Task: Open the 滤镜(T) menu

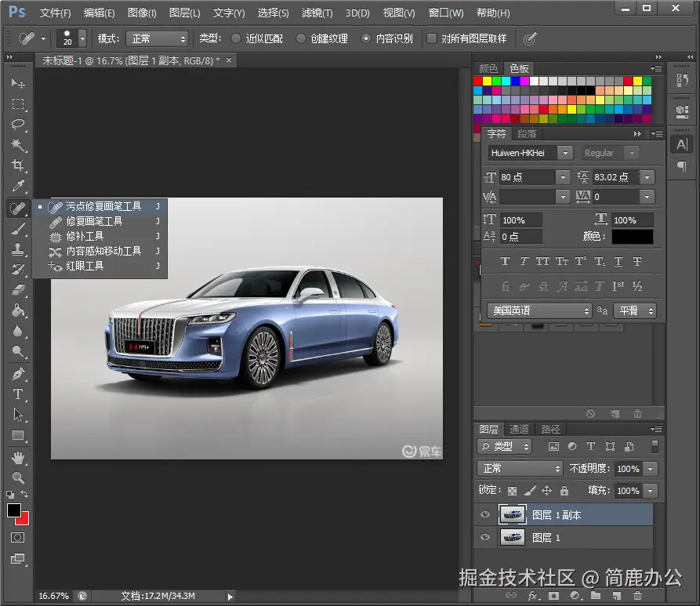Action: 317,13
